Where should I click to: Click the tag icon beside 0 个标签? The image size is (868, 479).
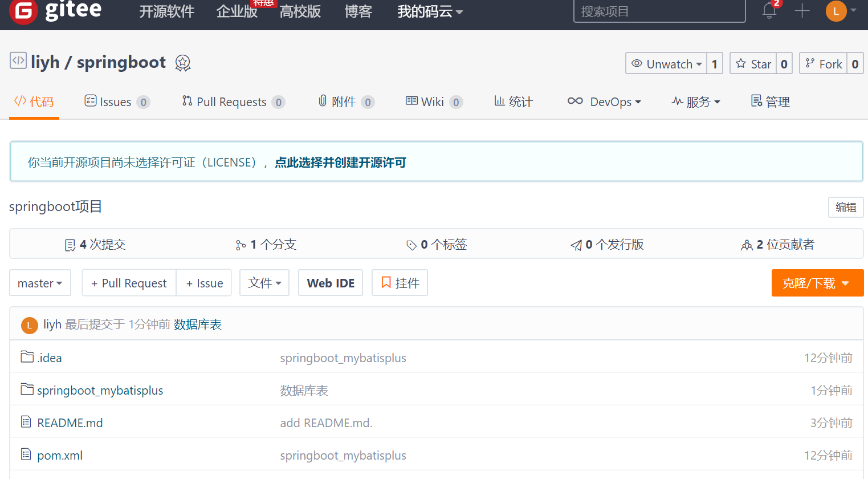(411, 245)
